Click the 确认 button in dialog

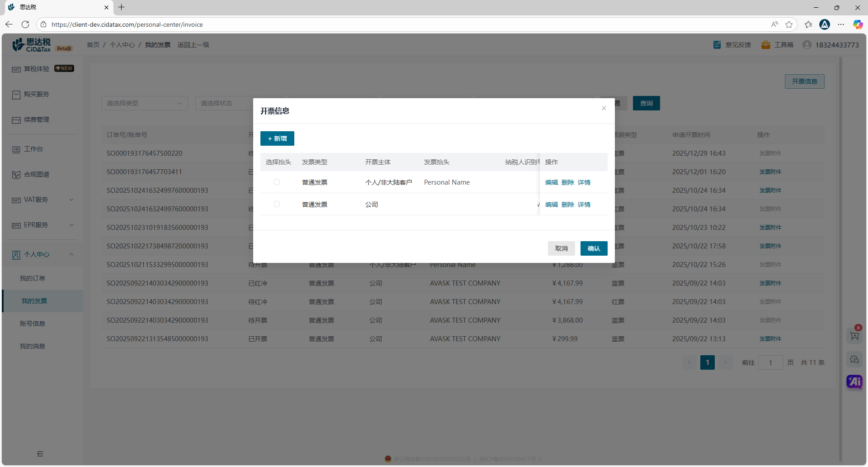pyautogui.click(x=594, y=248)
